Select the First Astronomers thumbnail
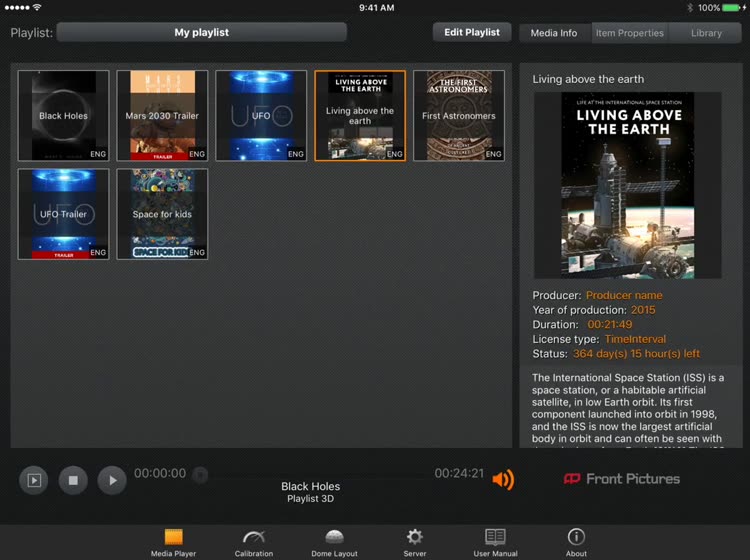Image resolution: width=750 pixels, height=560 pixels. (458, 115)
